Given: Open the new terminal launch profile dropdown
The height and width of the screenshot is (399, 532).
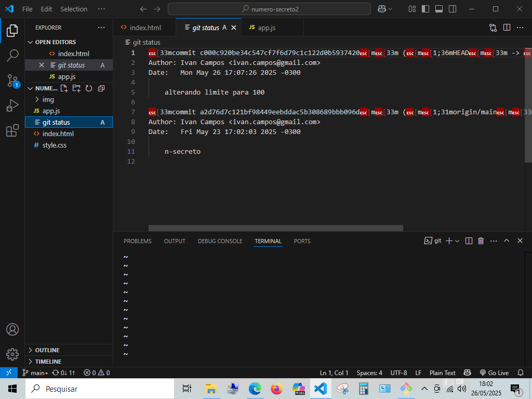Looking at the screenshot, I should click(457, 241).
